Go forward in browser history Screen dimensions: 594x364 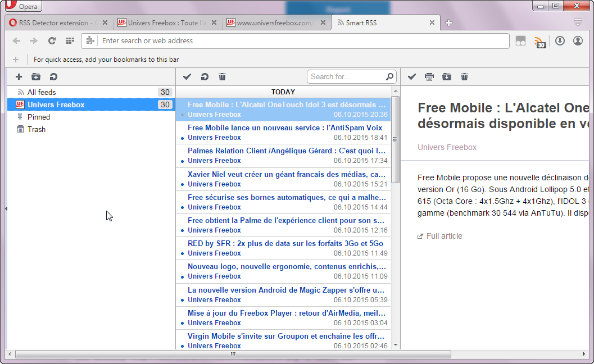tap(34, 41)
